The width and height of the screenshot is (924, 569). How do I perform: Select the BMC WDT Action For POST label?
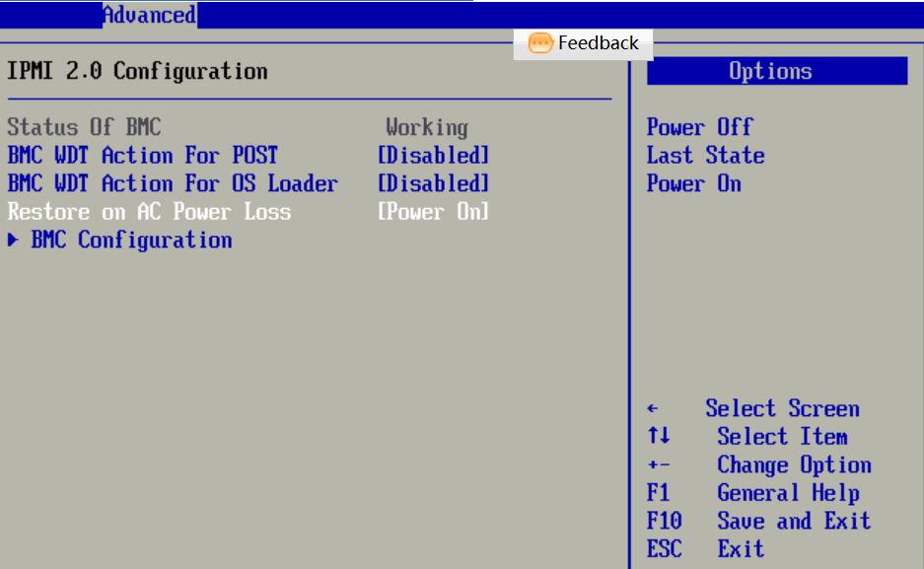(142, 156)
